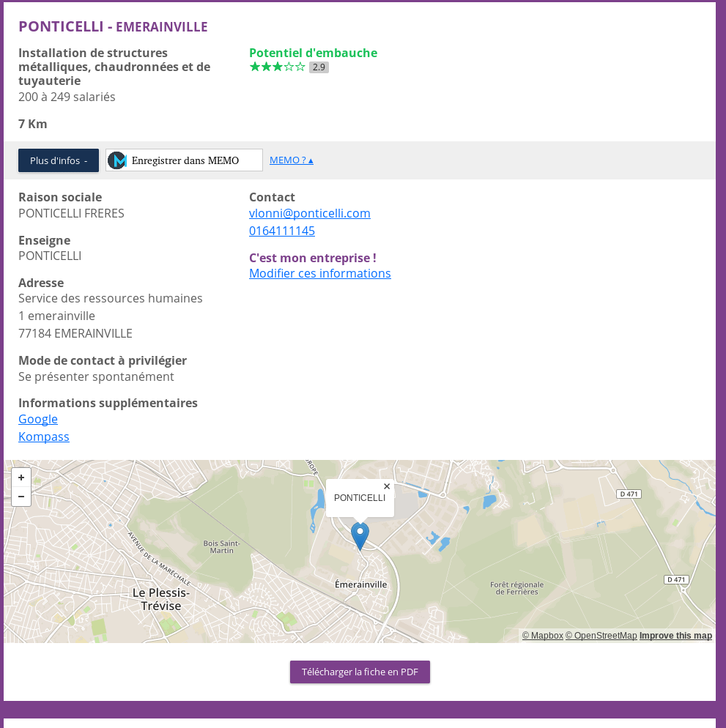Download the company sheet as PDF
The image size is (726, 728).
point(360,672)
